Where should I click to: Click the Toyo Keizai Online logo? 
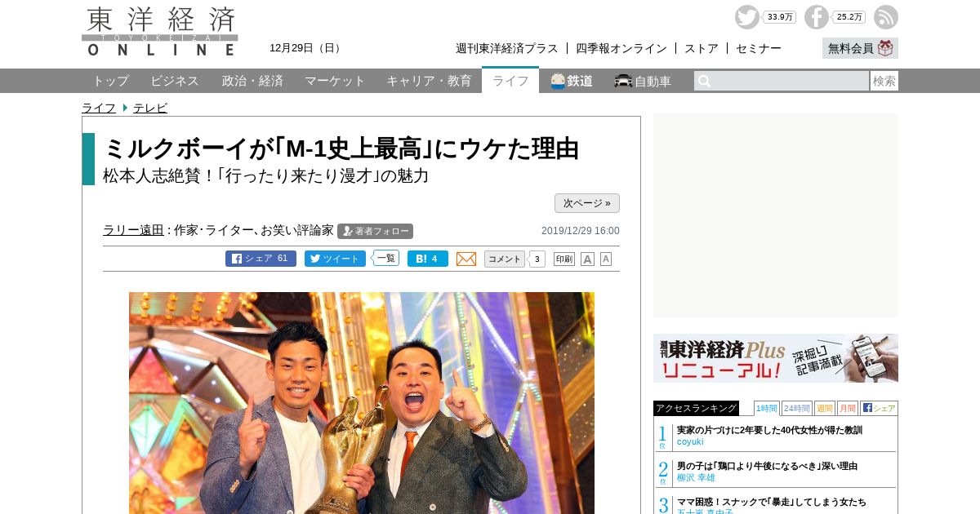coord(160,31)
